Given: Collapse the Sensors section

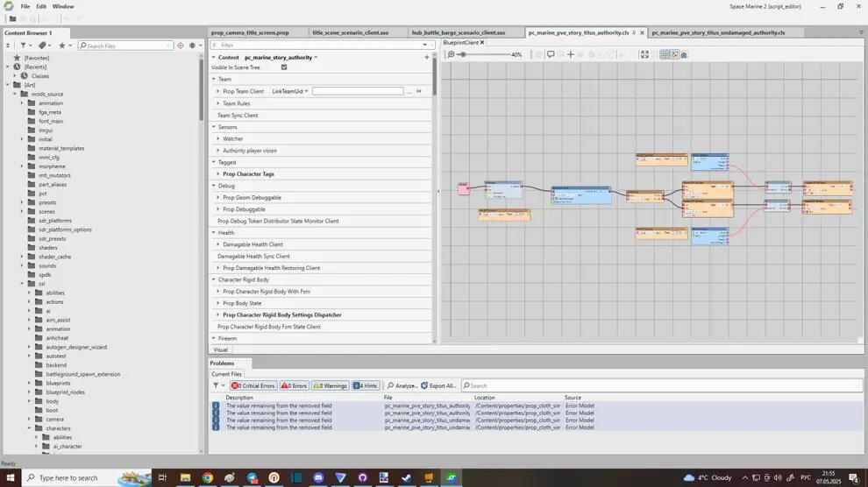Looking at the screenshot, I should [214, 127].
